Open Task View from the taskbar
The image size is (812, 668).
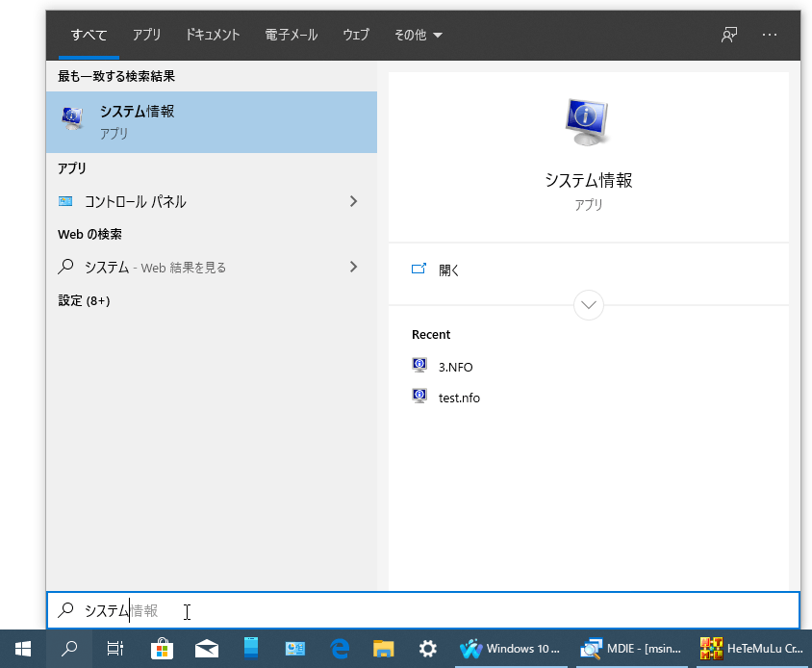tap(114, 649)
